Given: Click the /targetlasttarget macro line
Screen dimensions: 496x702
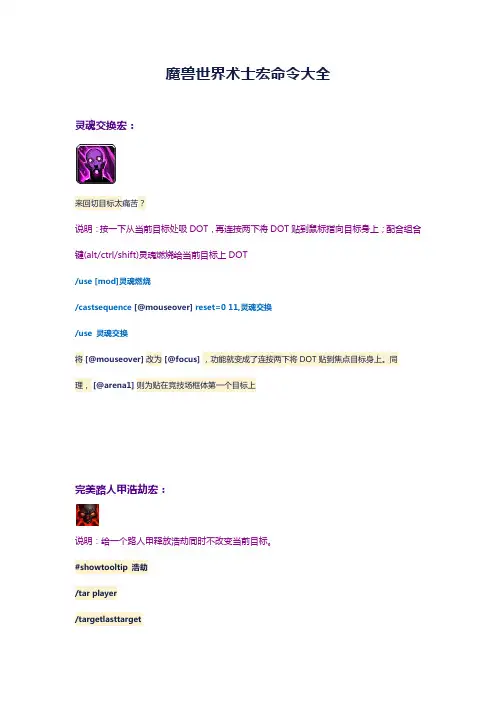Looking at the screenshot, I should (x=108, y=619).
